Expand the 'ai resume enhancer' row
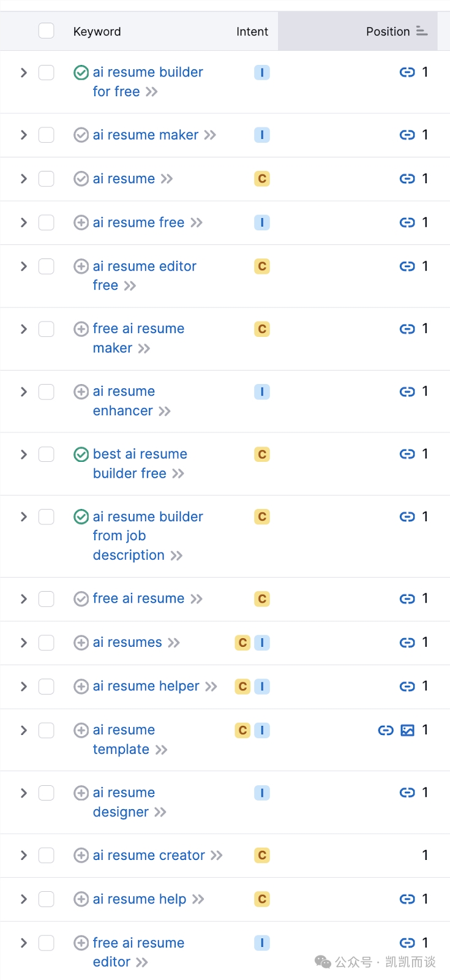450x980 pixels. pyautogui.click(x=24, y=391)
